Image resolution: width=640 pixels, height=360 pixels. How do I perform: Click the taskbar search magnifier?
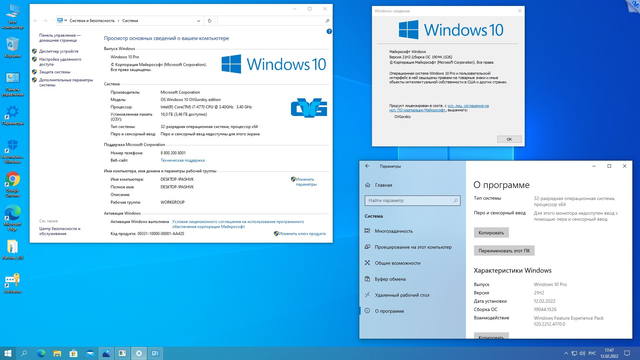pyautogui.click(x=24, y=353)
